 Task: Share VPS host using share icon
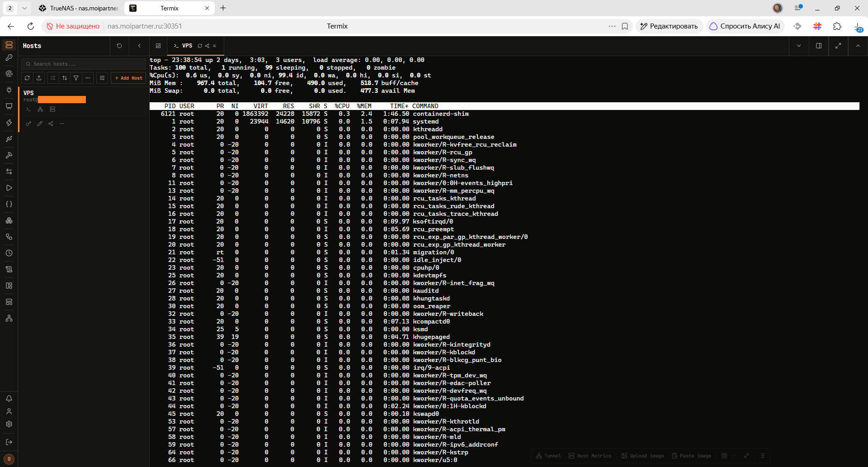pos(51,124)
